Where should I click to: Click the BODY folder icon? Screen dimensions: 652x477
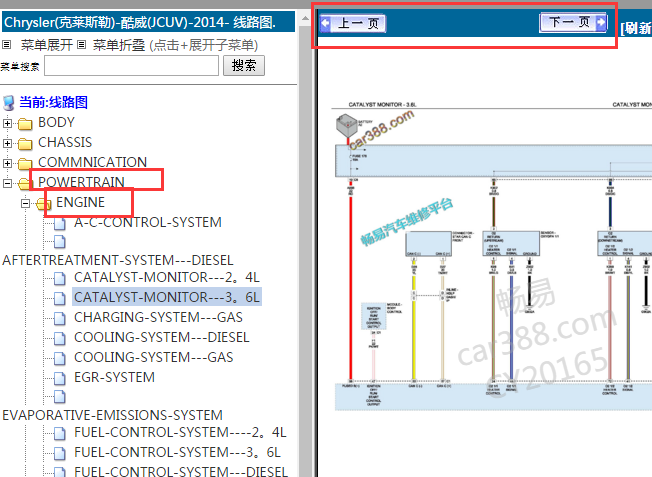pyautogui.click(x=25, y=124)
